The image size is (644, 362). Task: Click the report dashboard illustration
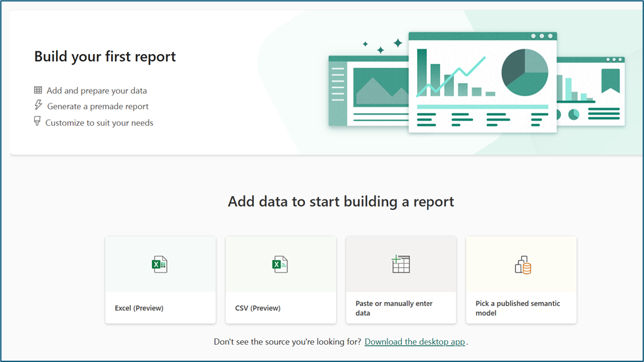[477, 82]
